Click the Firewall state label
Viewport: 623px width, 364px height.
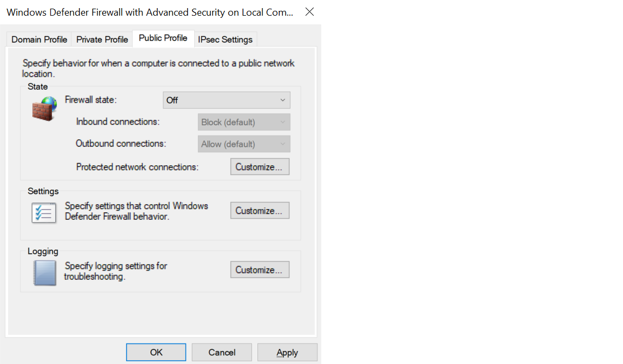[91, 99]
